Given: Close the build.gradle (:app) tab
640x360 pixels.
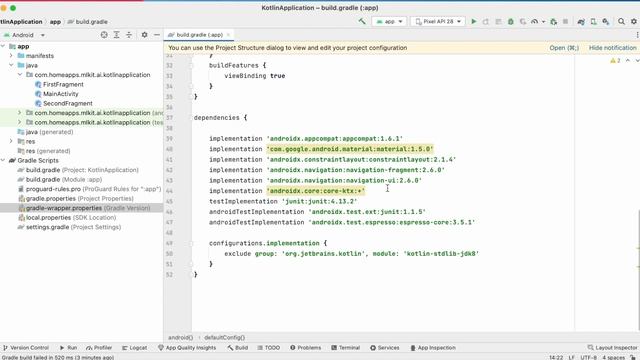Looking at the screenshot, I should [x=229, y=35].
